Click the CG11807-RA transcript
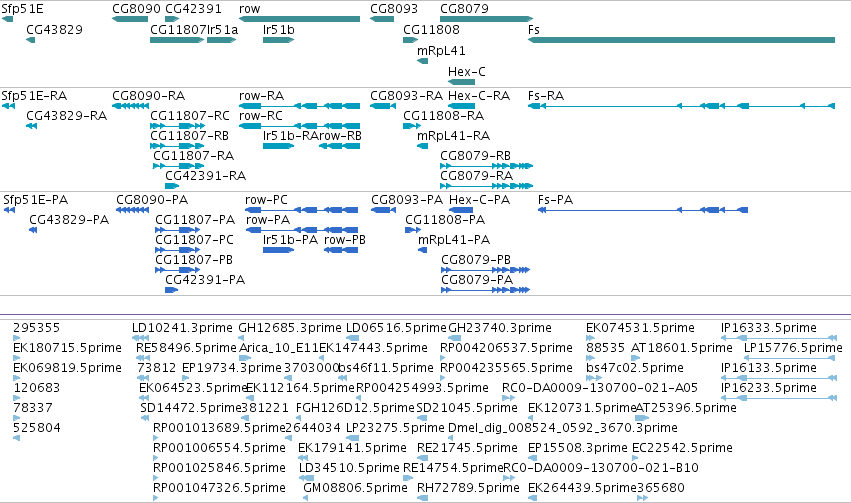The height and width of the screenshot is (503, 851). (179, 166)
